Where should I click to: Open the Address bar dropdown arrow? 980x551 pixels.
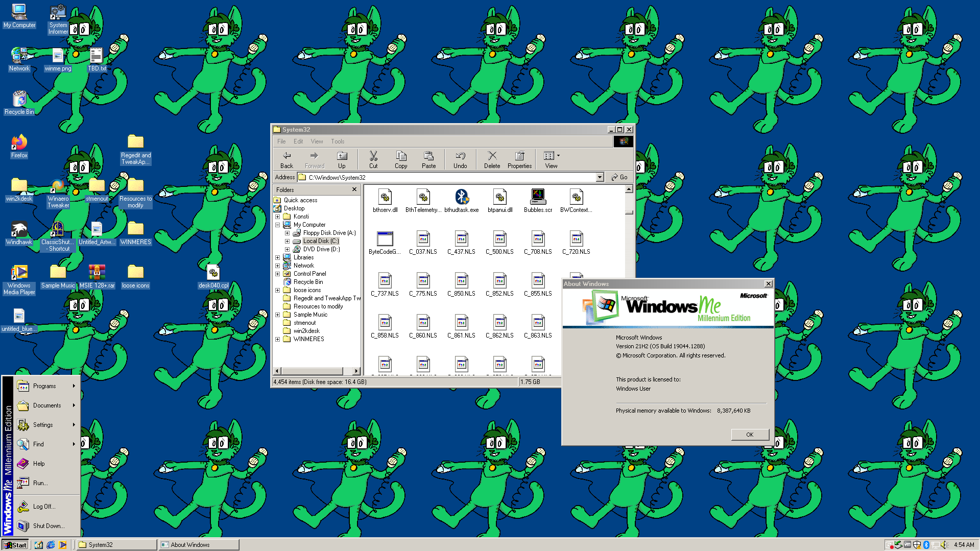(600, 177)
